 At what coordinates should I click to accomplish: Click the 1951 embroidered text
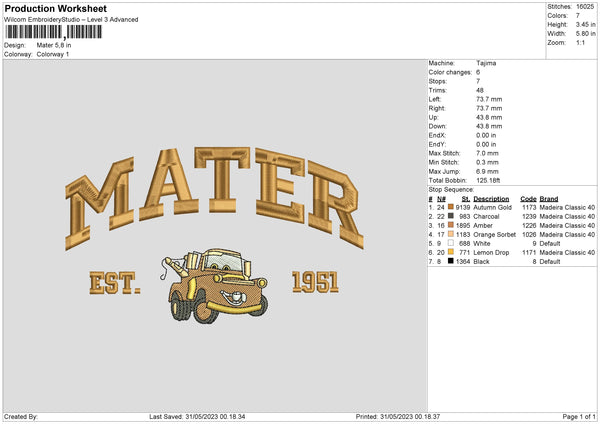315,282
